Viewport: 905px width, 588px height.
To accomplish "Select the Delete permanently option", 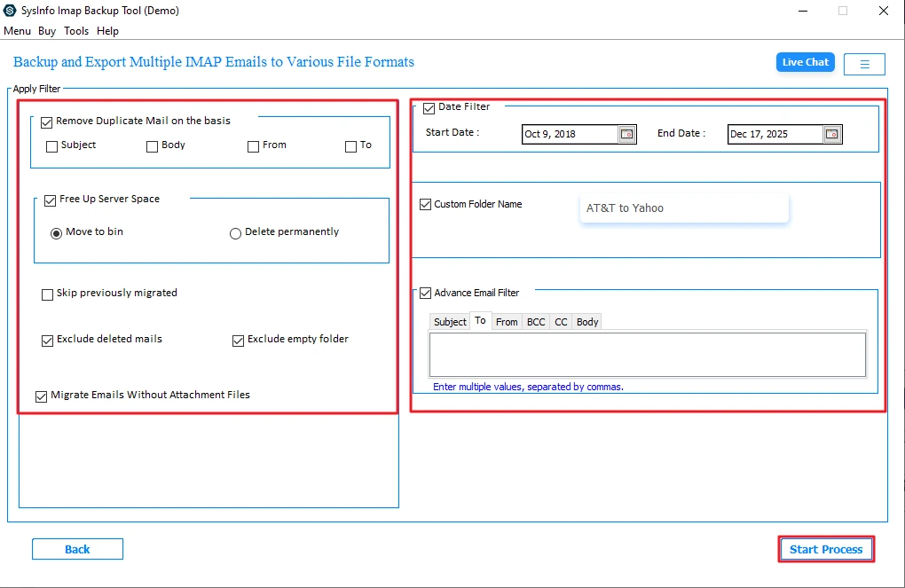I will (235, 231).
